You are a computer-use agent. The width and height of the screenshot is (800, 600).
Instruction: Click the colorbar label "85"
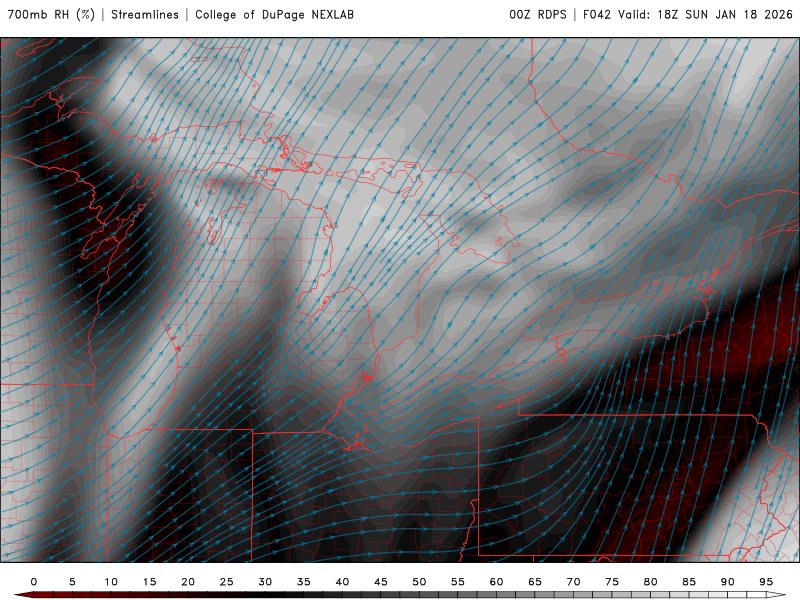click(x=689, y=582)
